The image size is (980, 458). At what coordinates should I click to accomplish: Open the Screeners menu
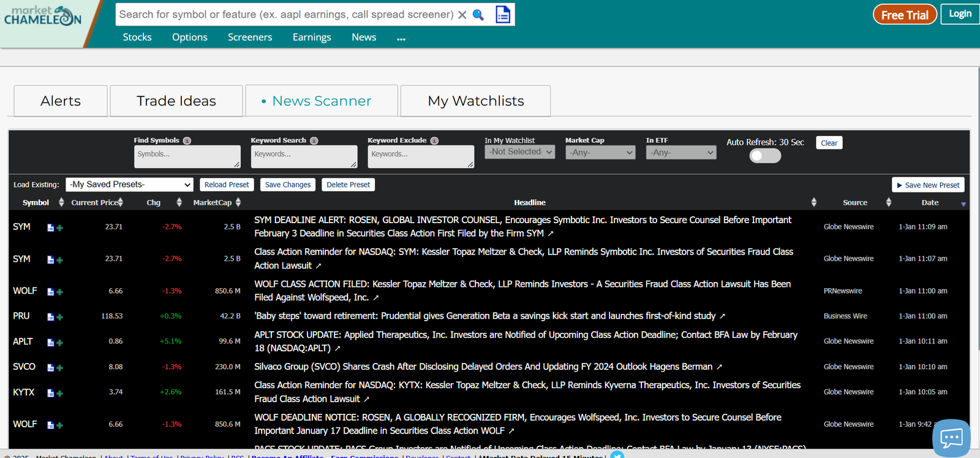(x=250, y=37)
